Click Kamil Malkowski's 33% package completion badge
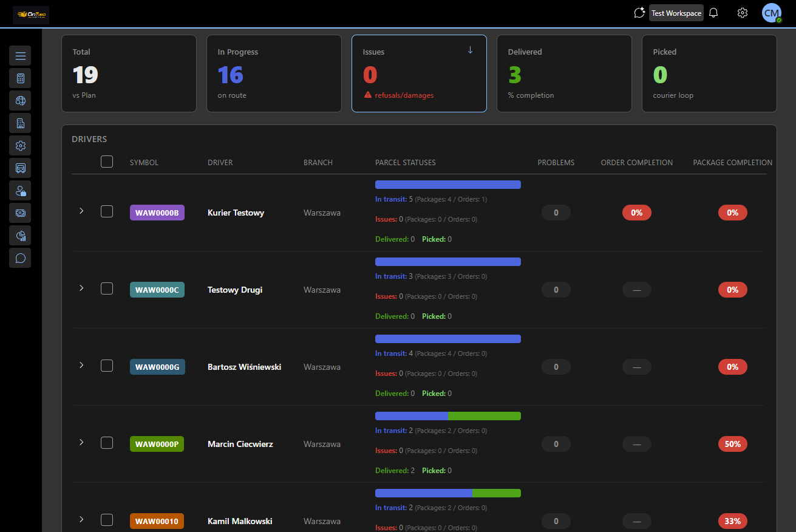Image resolution: width=796 pixels, height=532 pixels. pyautogui.click(x=733, y=521)
